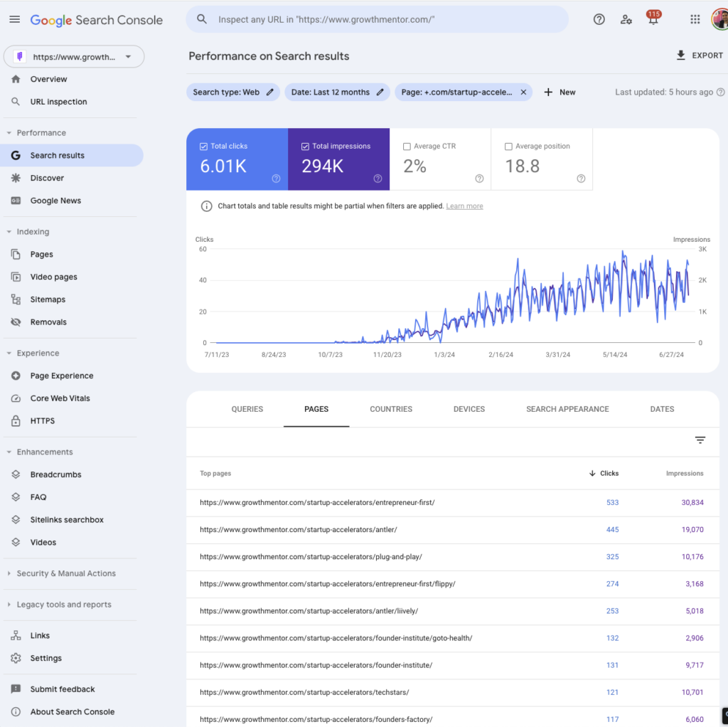728x727 pixels.
Task: Open the entrepreneur-first/ page row
Action: [453, 503]
